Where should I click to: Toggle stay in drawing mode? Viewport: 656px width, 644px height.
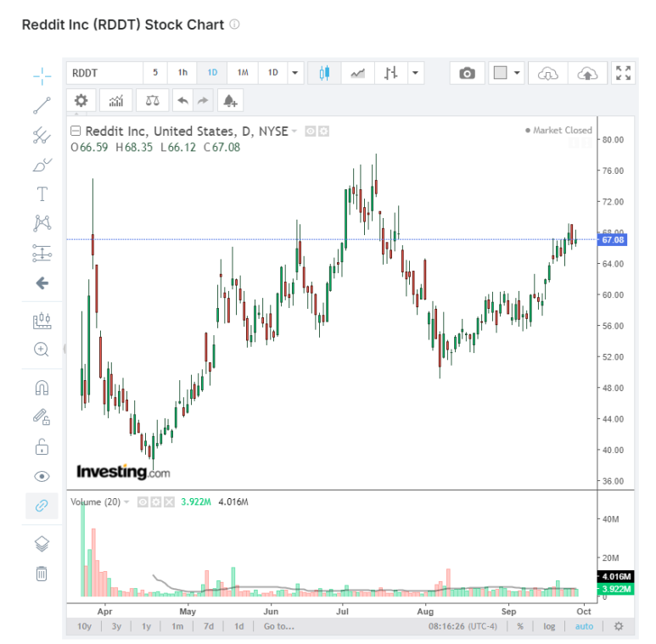42,417
